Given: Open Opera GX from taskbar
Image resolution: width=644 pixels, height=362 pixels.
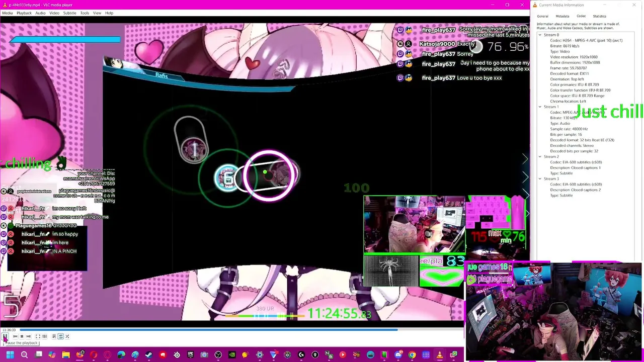Looking at the screenshot, I should pos(107,355).
